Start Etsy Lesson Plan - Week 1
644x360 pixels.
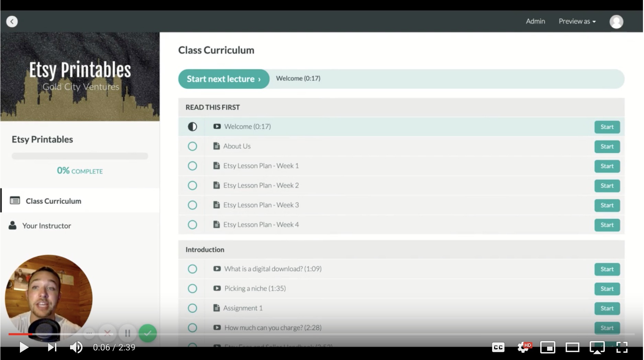click(x=607, y=166)
